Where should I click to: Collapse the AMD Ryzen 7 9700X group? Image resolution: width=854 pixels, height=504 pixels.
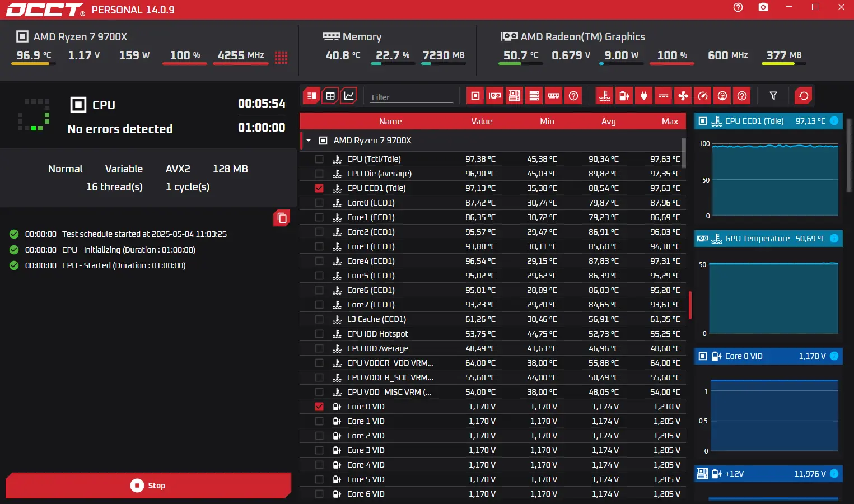309,141
